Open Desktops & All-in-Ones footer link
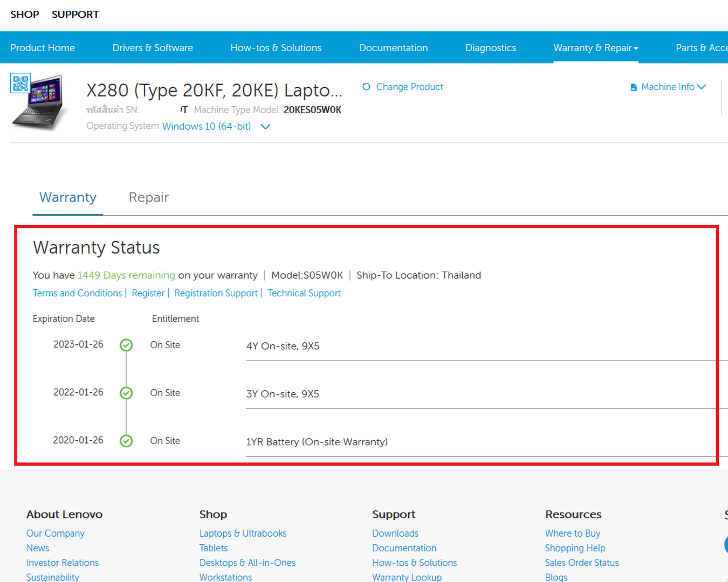728x582 pixels. (x=248, y=563)
